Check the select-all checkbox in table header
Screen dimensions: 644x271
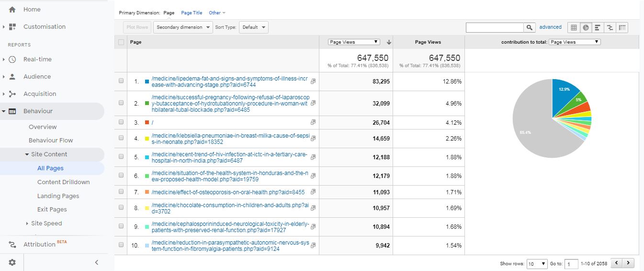[121, 42]
